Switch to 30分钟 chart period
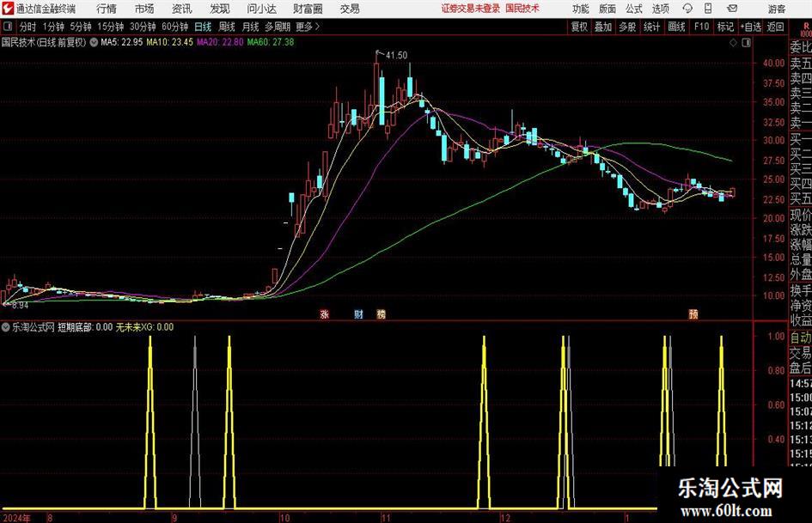The width and height of the screenshot is (812, 523). click(x=143, y=27)
